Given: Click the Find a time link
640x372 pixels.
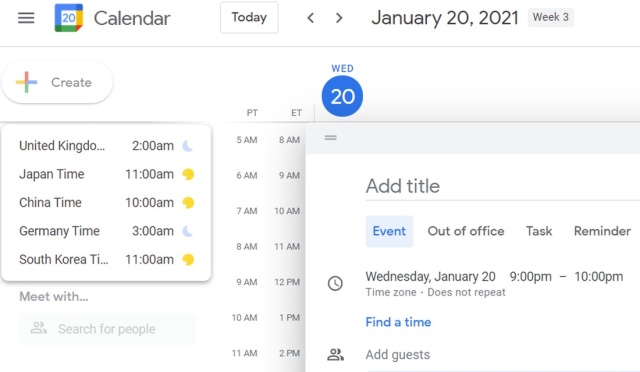Looking at the screenshot, I should click(398, 322).
